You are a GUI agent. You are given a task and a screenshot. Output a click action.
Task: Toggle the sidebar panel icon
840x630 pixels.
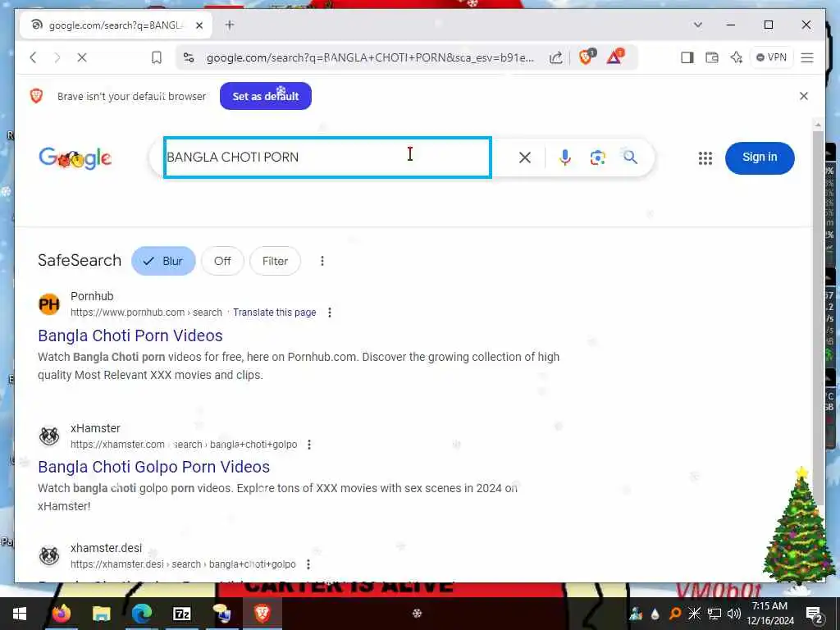(x=687, y=57)
